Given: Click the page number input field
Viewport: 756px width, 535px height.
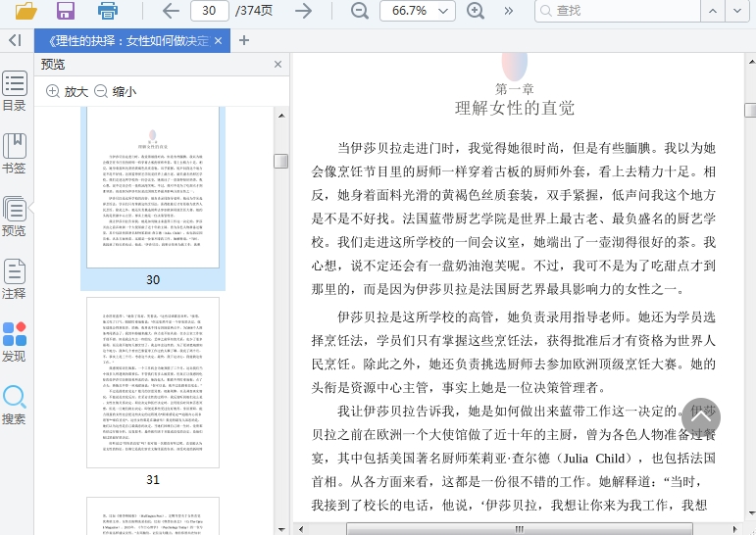Looking at the screenshot, I should [209, 11].
